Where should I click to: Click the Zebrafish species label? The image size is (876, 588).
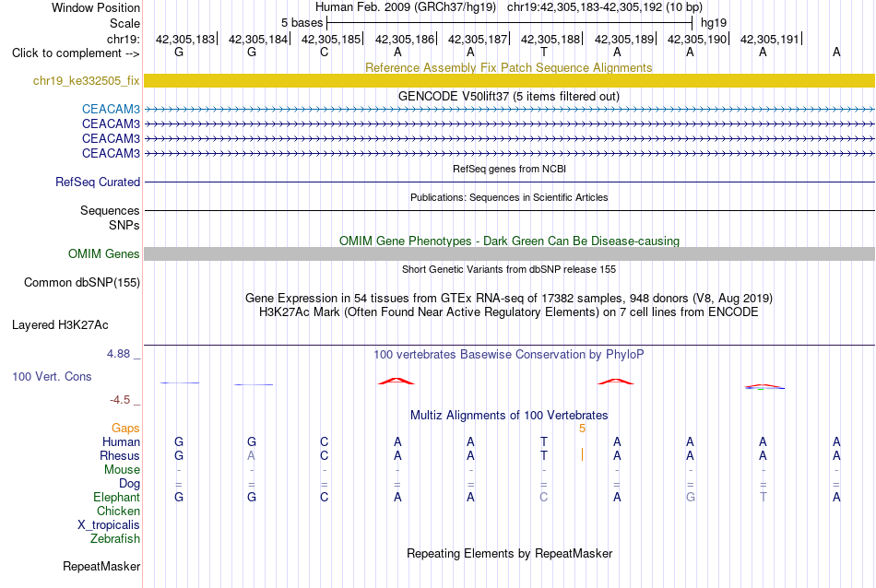(x=115, y=539)
